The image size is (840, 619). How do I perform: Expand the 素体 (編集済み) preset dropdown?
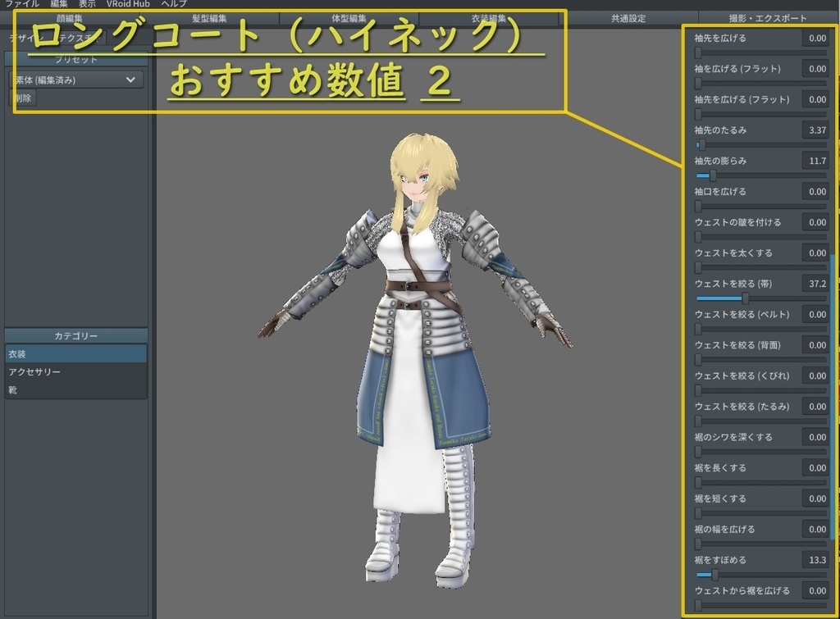[76, 80]
